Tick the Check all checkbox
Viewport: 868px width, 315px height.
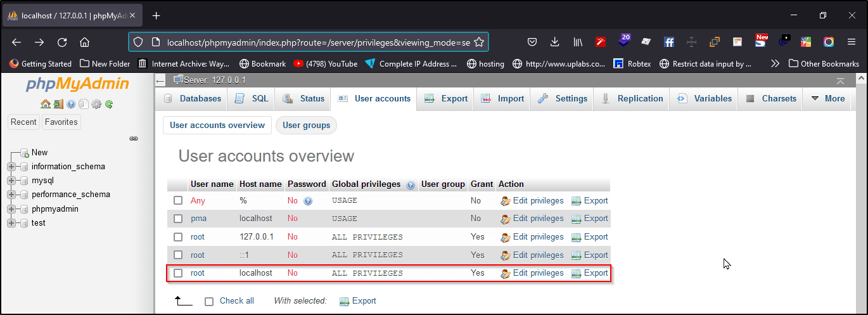coord(209,302)
